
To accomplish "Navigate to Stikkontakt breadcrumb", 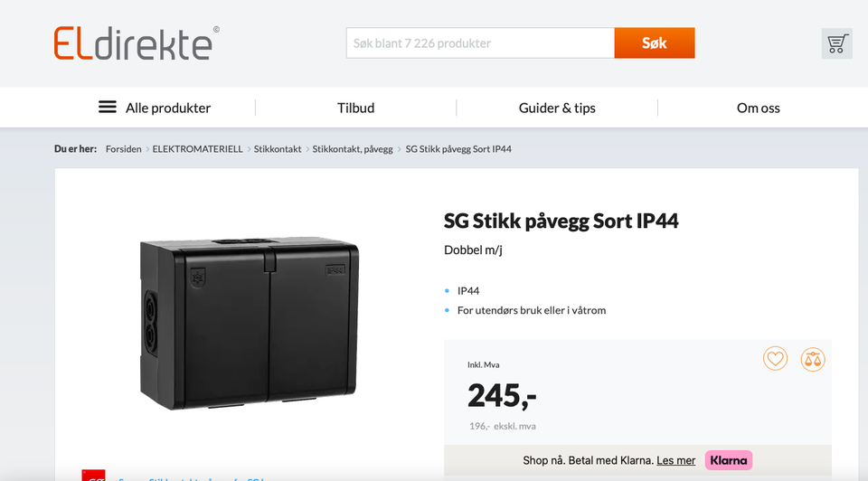I will tap(278, 149).
